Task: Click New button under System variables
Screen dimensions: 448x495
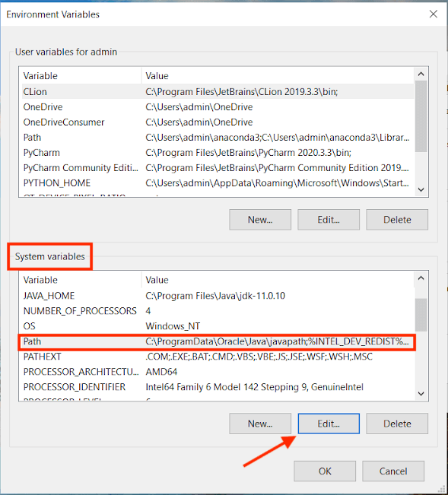Action: coord(260,424)
